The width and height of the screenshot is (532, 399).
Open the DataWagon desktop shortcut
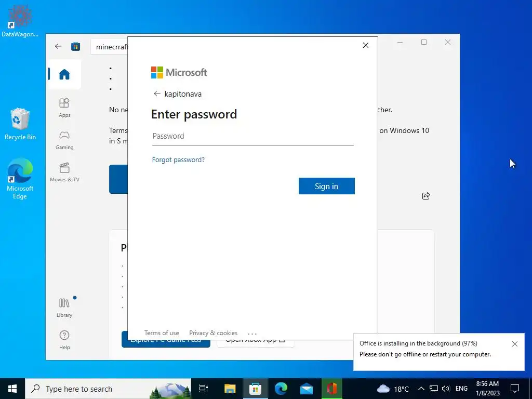point(20,21)
